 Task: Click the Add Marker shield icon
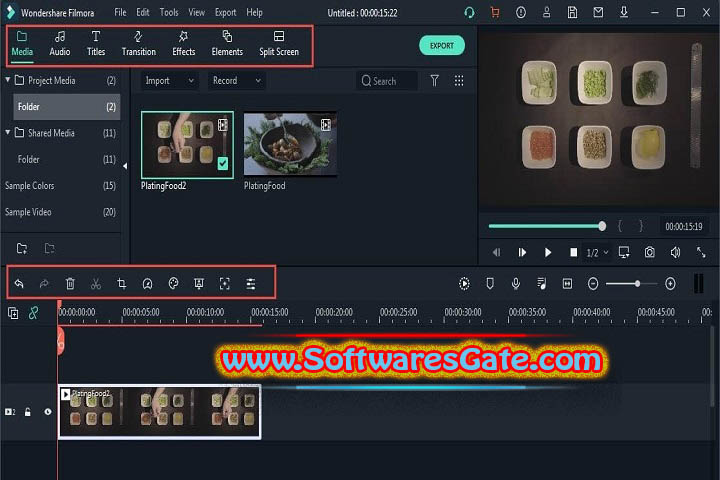[x=490, y=283]
